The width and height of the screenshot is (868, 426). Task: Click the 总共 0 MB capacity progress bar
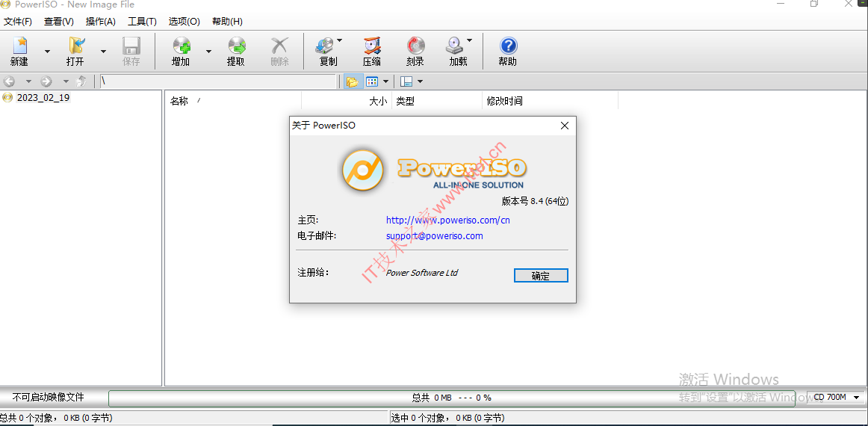(x=452, y=398)
